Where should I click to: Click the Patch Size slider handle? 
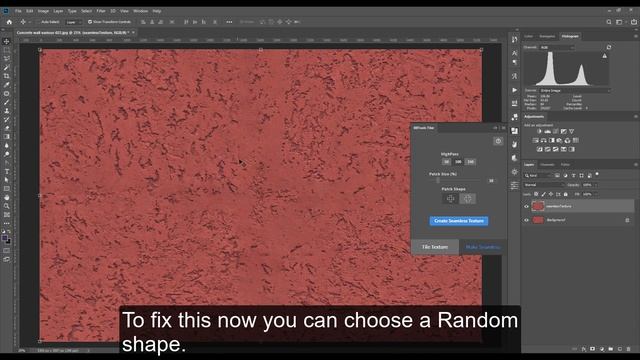tap(438, 180)
